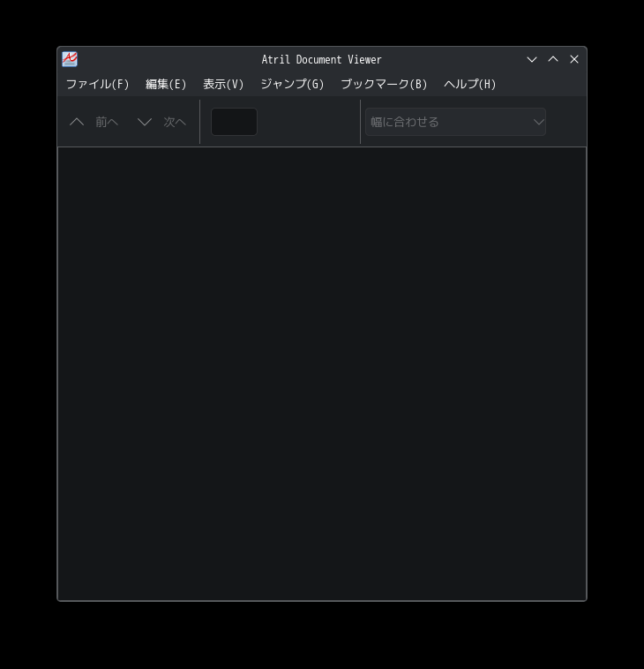Click the Atril application icon in title bar
This screenshot has width=644, height=669.
(x=70, y=59)
